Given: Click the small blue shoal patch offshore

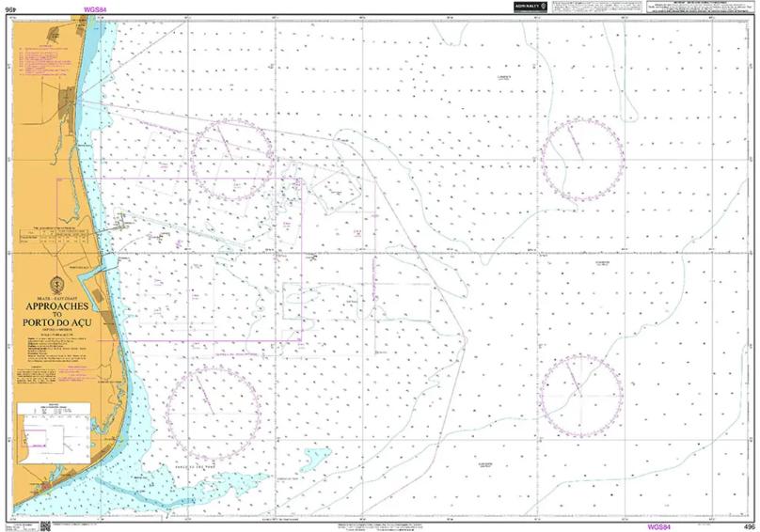Looking at the screenshot, I should click(x=314, y=459).
